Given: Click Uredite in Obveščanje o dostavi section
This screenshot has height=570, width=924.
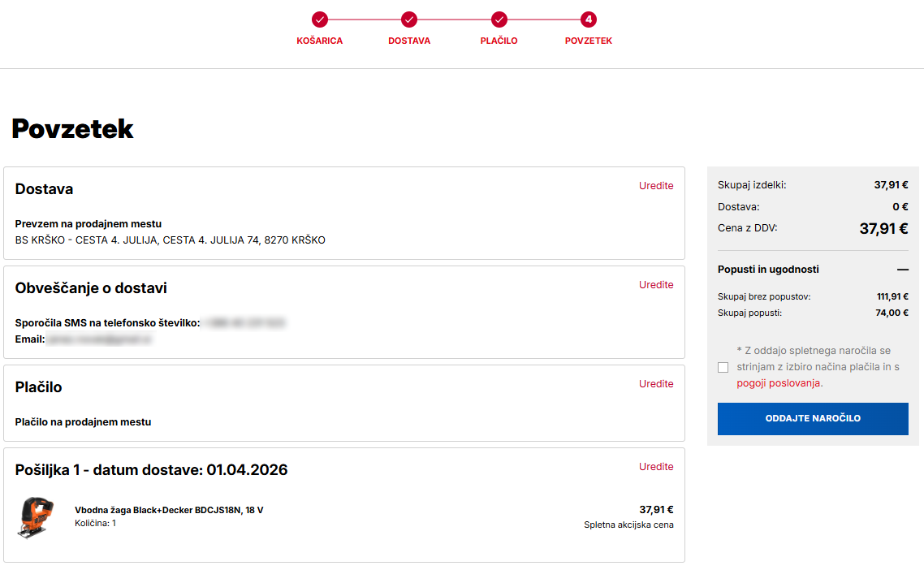Looking at the screenshot, I should pyautogui.click(x=656, y=285).
